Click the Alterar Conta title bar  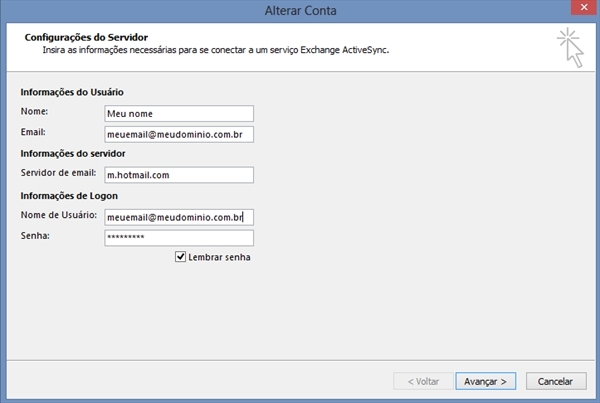pyautogui.click(x=300, y=10)
